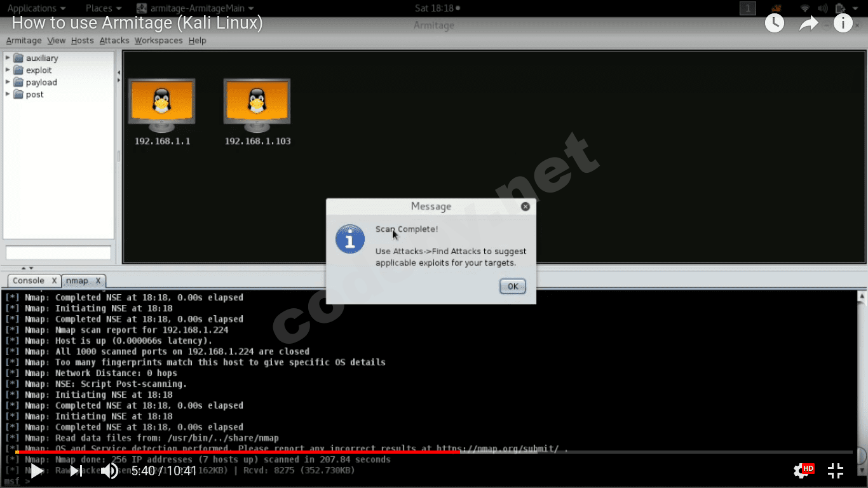Click workspace switcher number 1
This screenshot has height=488, width=868.
pos(748,8)
